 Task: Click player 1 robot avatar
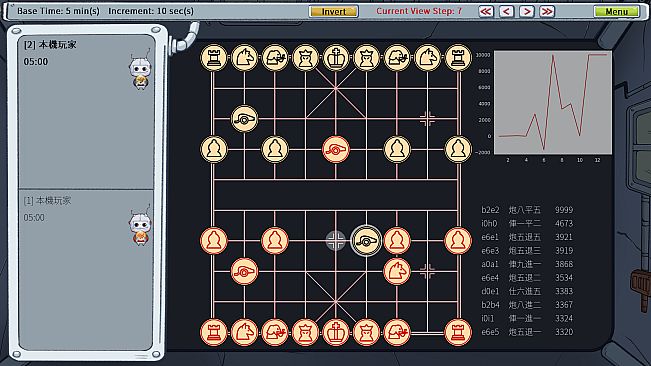(140, 225)
